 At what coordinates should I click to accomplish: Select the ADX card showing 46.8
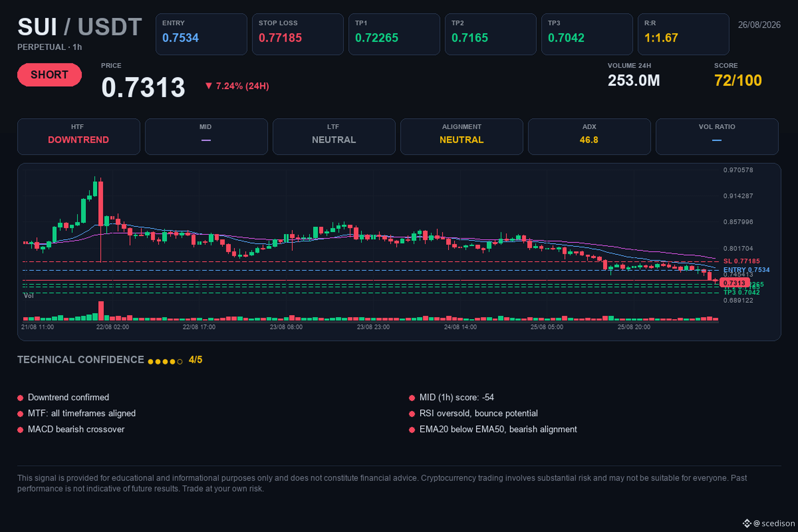(x=589, y=136)
